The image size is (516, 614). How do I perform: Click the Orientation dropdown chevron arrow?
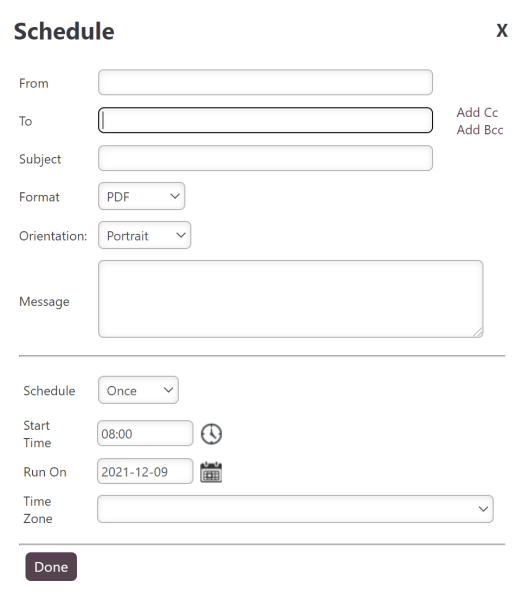click(180, 235)
